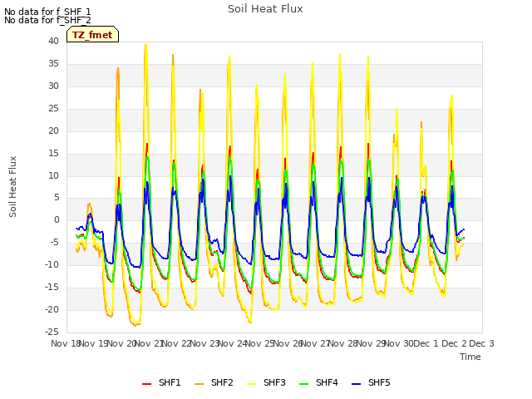Image resolution: width=532 pixels, height=399 pixels.
Task: Click the Dec 1 x-axis tick label
Action: coord(426,343)
